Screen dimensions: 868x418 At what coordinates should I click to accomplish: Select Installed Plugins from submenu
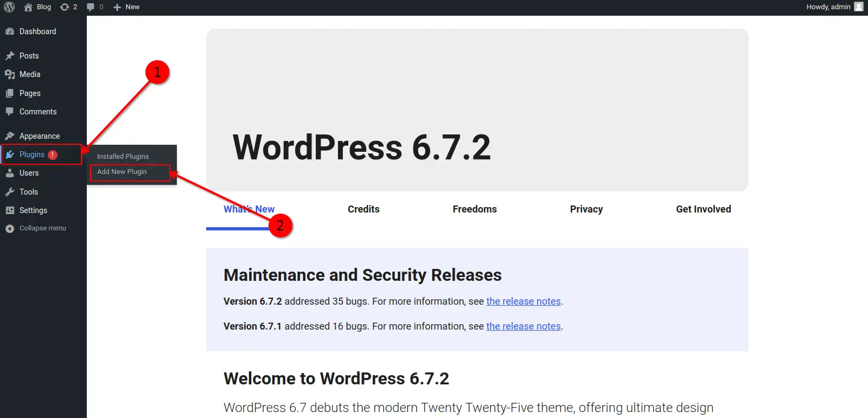[x=123, y=156]
